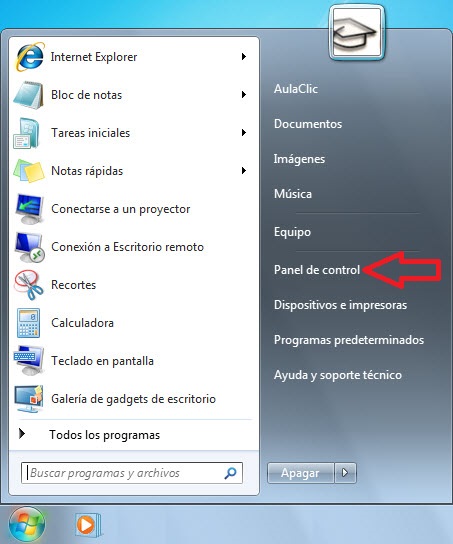Launch Bloc de notas via notepad icon
The height and width of the screenshot is (544, 453).
coord(28,95)
